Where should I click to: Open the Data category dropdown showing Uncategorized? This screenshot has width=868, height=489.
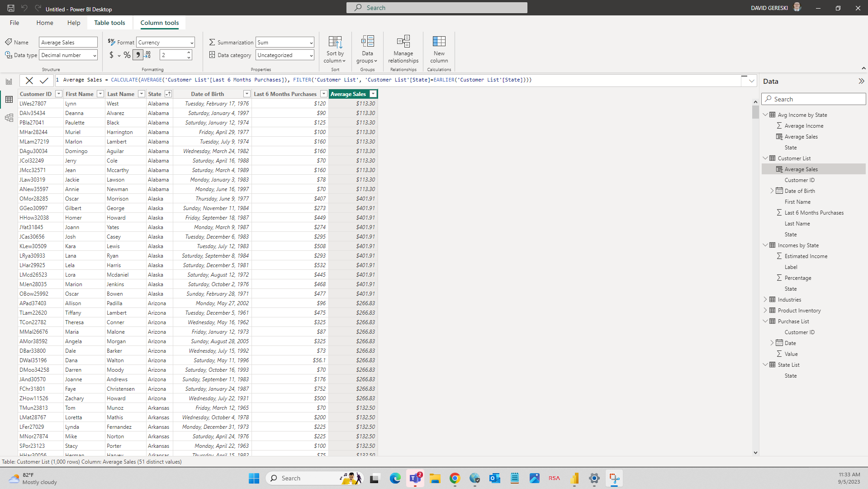pyautogui.click(x=285, y=55)
